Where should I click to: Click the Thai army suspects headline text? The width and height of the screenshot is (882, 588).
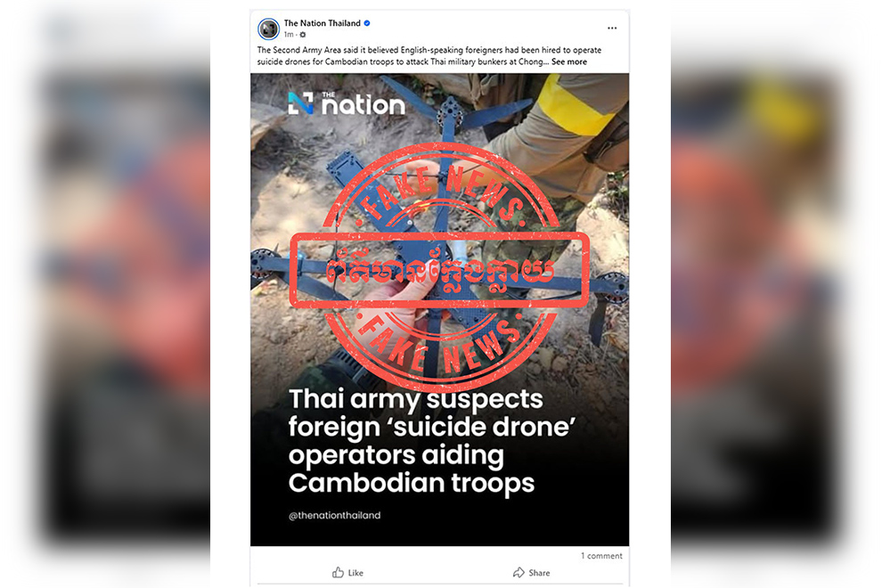432,441
